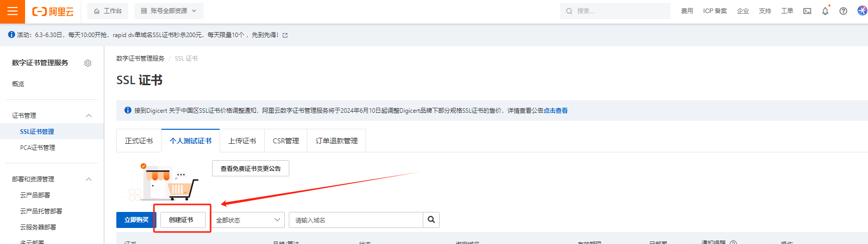Open the 全部状态 status dropdown
Image resolution: width=868 pixels, height=244 pixels.
pos(248,220)
